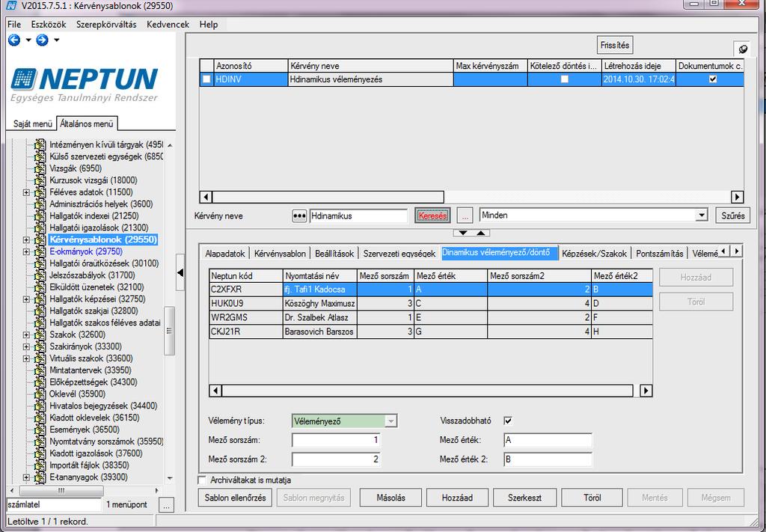This screenshot has width=766, height=532.
Task: Click the Szűrés button
Action: pyautogui.click(x=733, y=215)
